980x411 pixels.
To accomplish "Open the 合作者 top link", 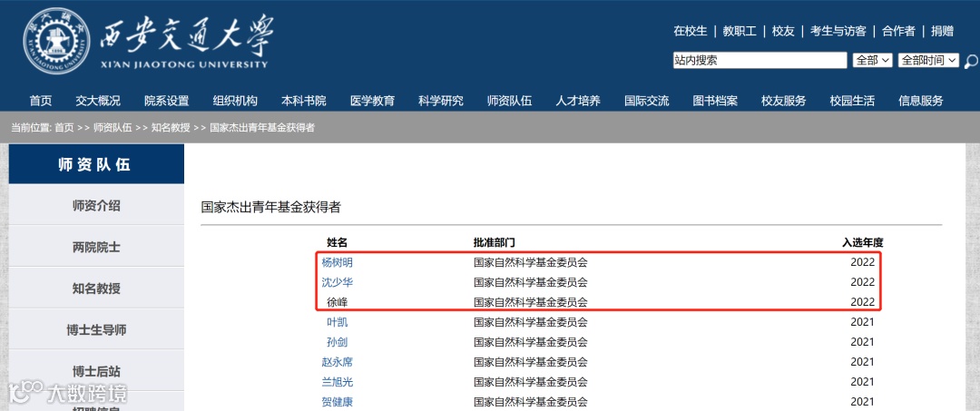I will [898, 31].
